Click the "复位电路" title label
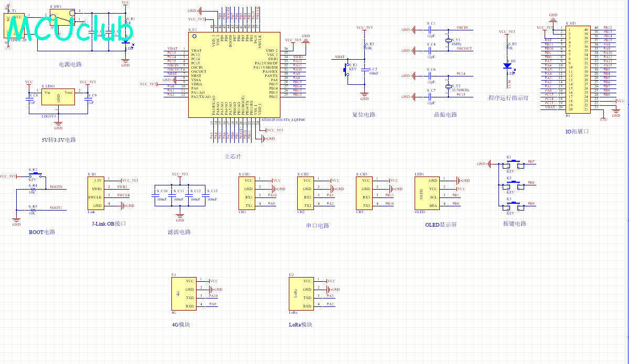This screenshot has height=364, width=629. click(364, 115)
